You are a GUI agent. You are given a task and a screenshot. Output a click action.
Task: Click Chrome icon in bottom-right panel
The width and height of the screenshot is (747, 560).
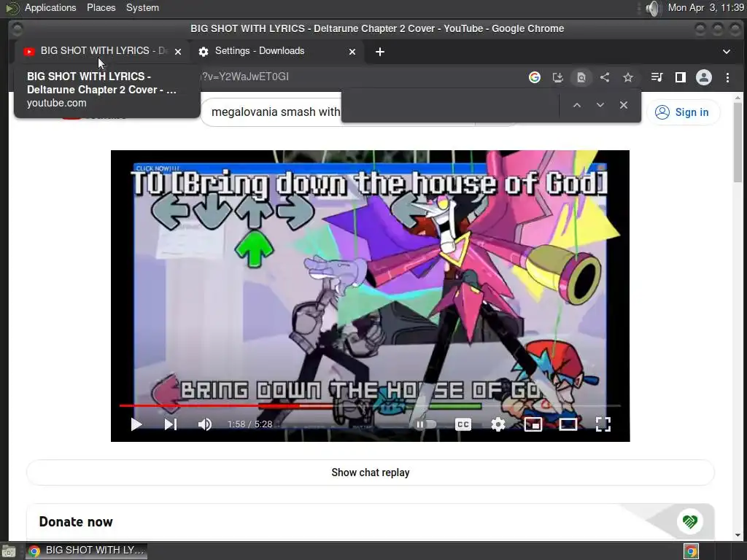point(692,551)
